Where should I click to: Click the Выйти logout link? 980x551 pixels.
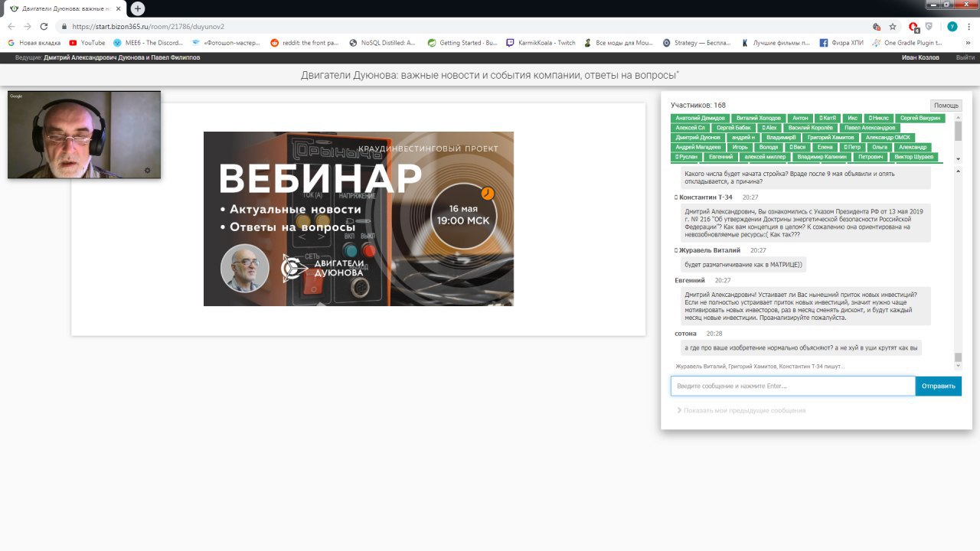point(965,57)
